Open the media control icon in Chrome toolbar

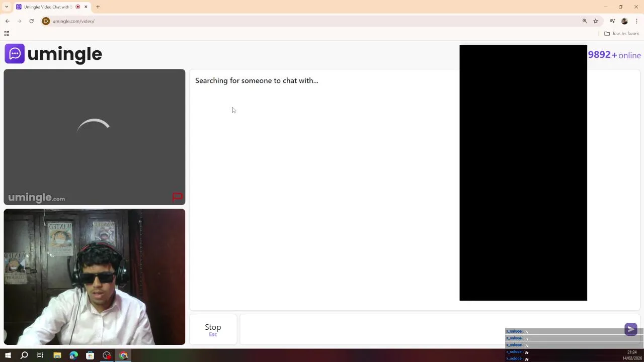(612, 21)
